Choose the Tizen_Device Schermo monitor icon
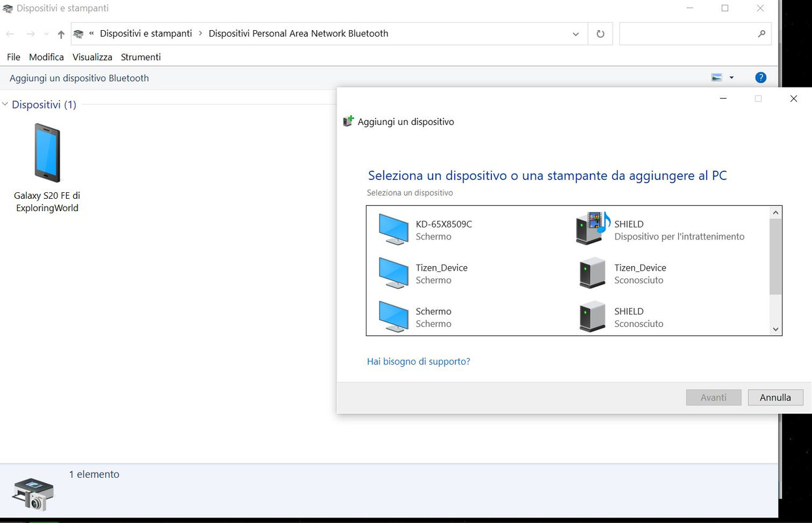This screenshot has height=523, width=812. point(393,273)
